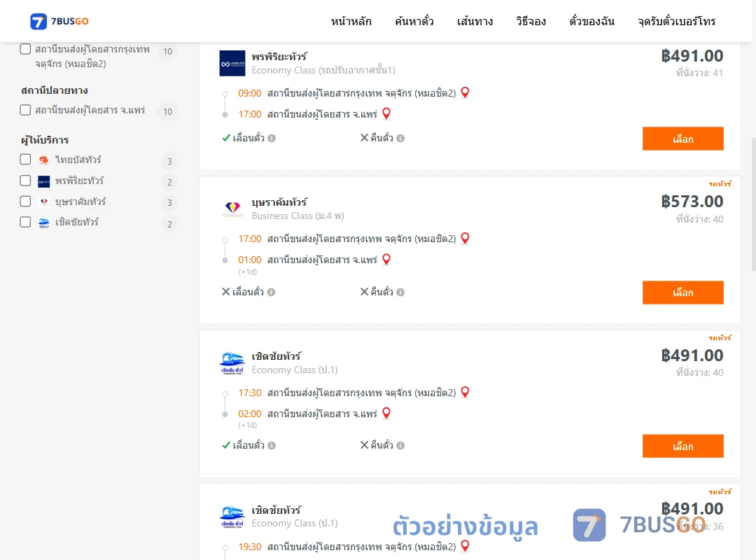Open the map pin for the 19:30 หมอชิต2 departure
The height and width of the screenshot is (560, 756).
(x=465, y=546)
